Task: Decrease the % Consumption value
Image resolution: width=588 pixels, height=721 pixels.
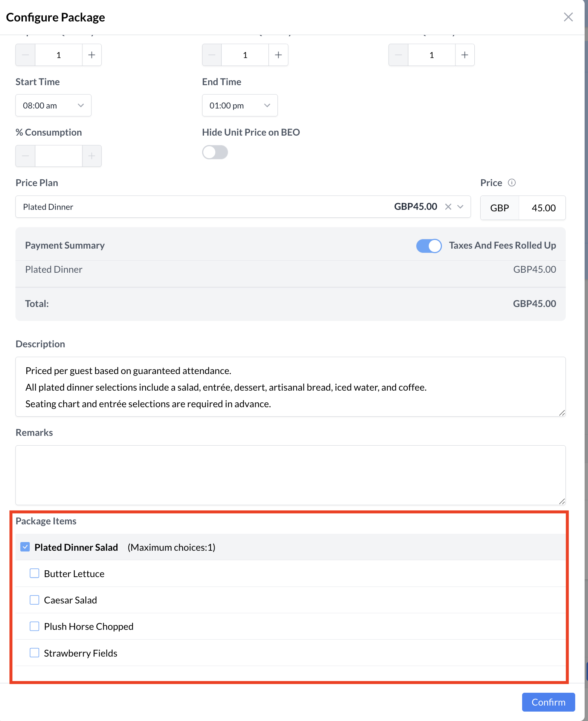Action: tap(26, 156)
